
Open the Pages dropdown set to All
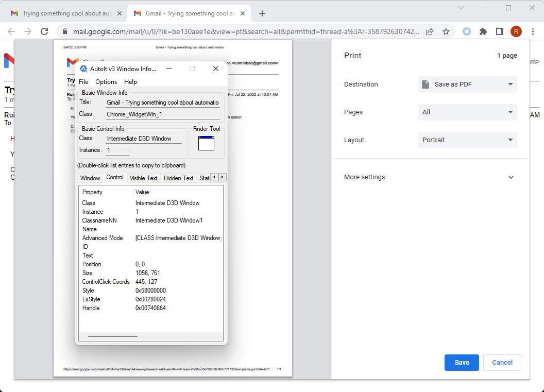click(467, 112)
